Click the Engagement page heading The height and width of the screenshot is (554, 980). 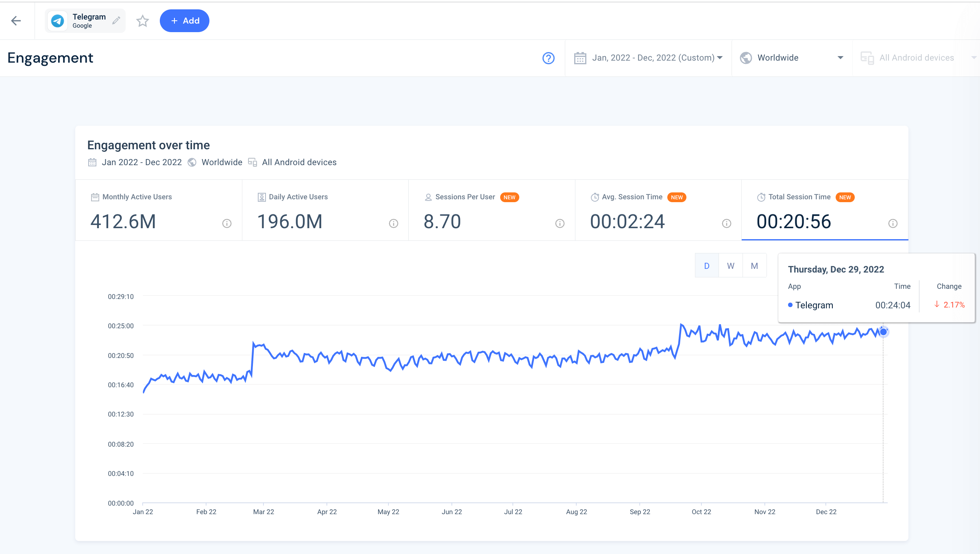[x=50, y=58]
